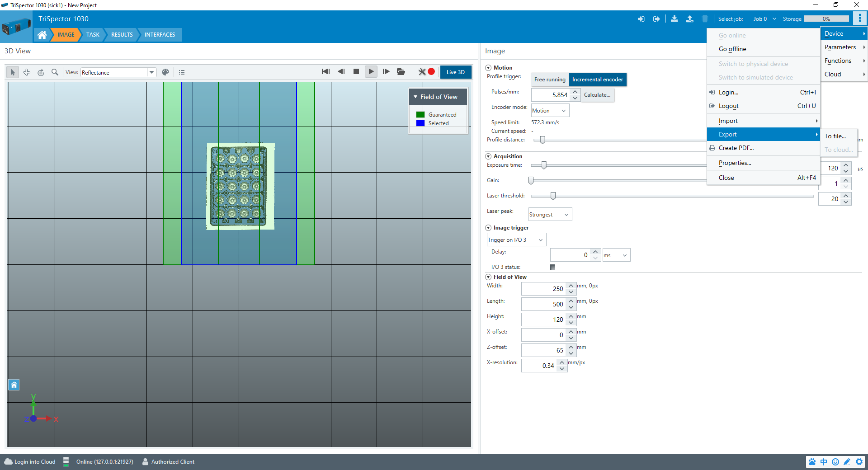The height and width of the screenshot is (470, 868).
Task: Reset 3D view with home icon
Action: pyautogui.click(x=14, y=385)
